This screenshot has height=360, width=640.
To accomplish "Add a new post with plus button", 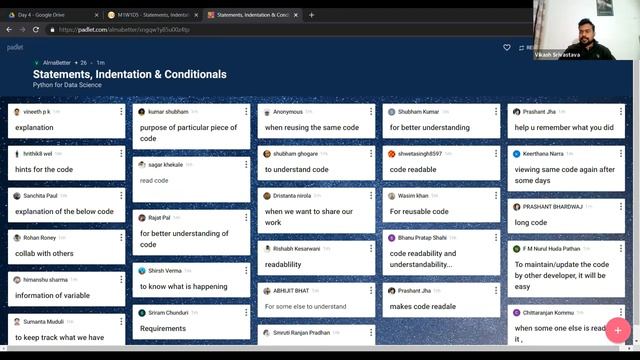I will pyautogui.click(x=618, y=330).
